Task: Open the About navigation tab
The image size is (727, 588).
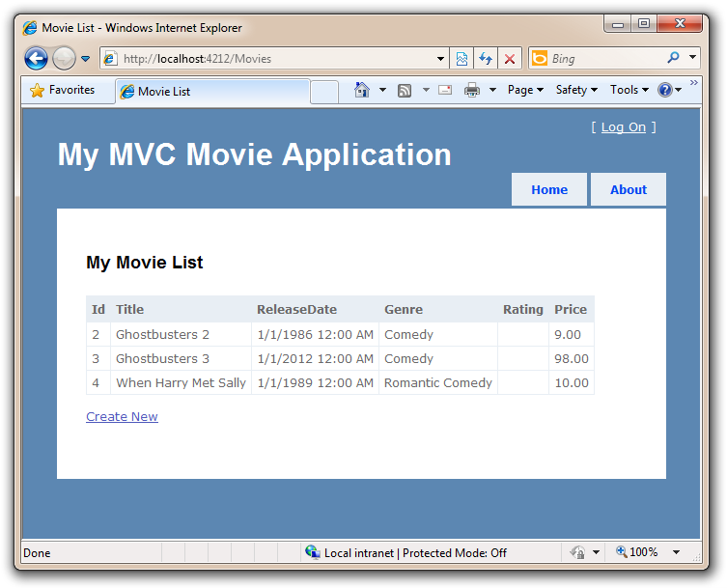Action: coord(629,189)
